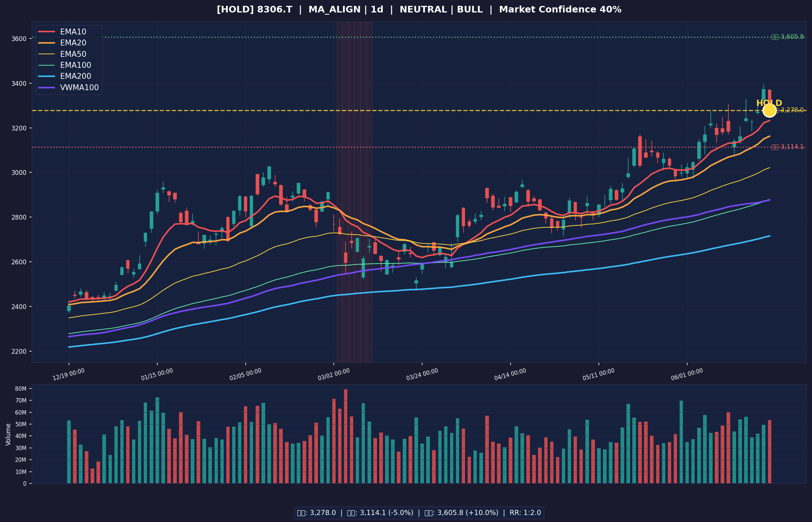This screenshot has width=812, height=522.
Task: Click the 50M volume axis label
Action: tap(22, 424)
